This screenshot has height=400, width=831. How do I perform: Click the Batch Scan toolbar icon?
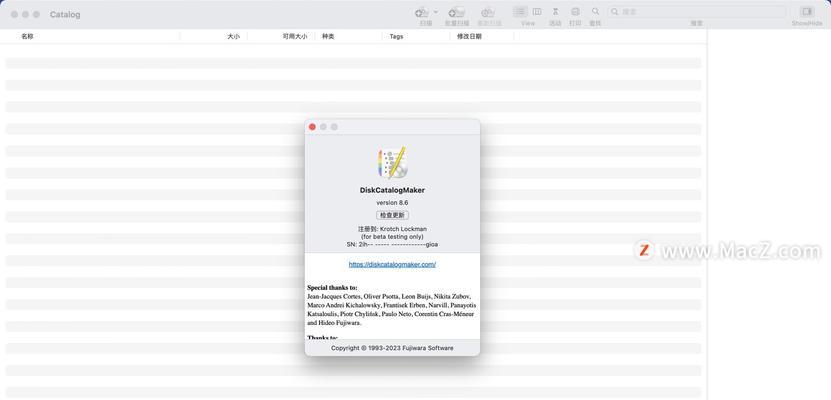(x=456, y=12)
